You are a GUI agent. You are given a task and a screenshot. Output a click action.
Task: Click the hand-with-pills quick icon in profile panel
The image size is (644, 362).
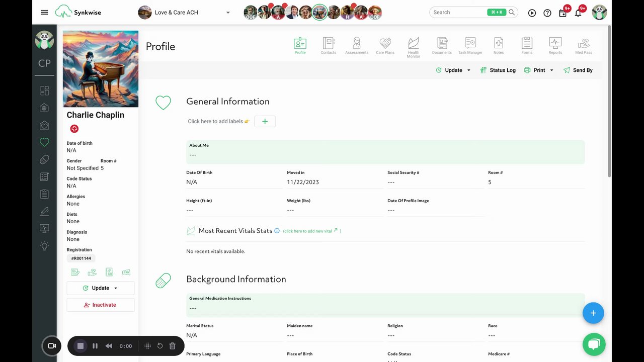92,272
